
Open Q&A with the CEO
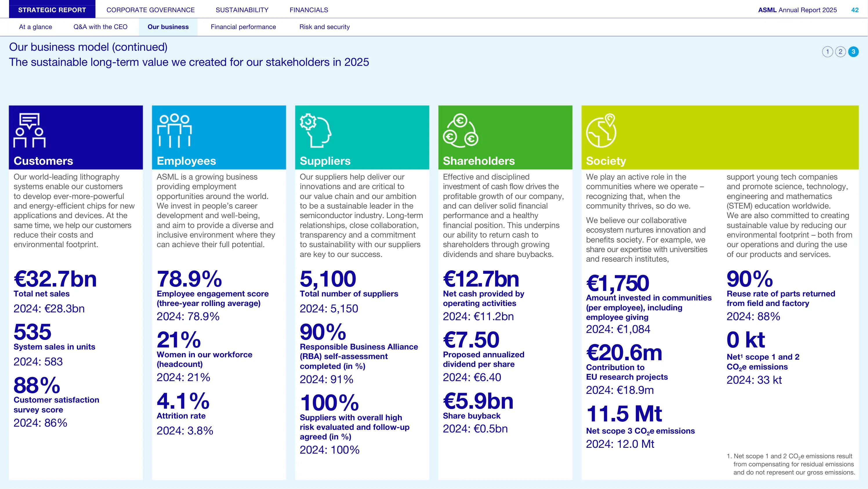tap(100, 27)
